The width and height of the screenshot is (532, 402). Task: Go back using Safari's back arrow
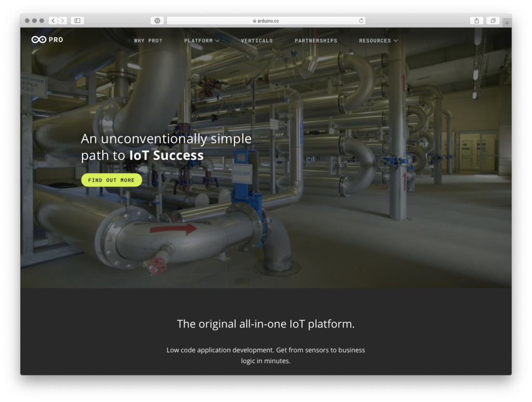[54, 21]
